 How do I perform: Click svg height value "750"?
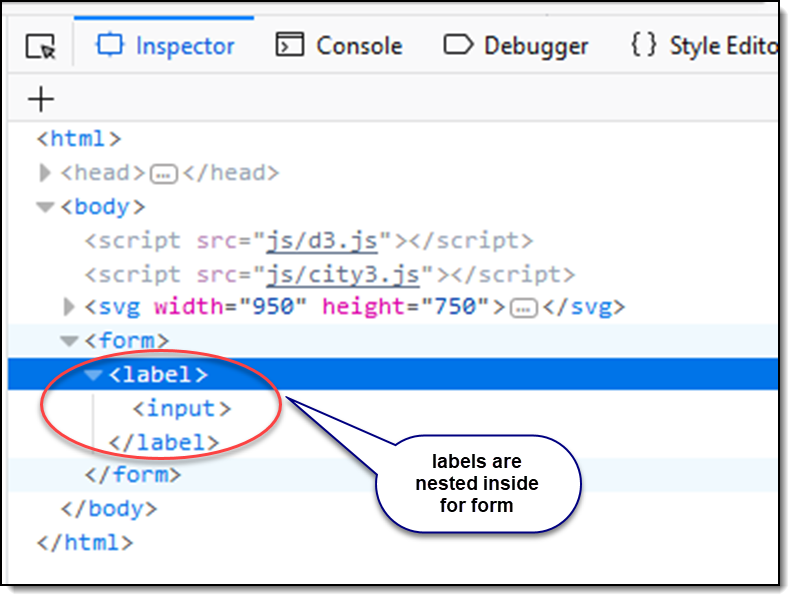point(455,306)
